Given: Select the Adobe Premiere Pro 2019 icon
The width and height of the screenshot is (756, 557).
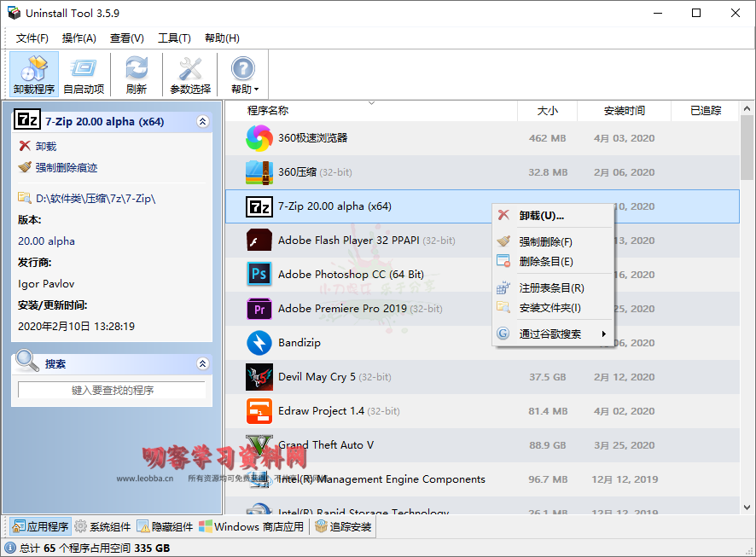Looking at the screenshot, I should (x=259, y=309).
